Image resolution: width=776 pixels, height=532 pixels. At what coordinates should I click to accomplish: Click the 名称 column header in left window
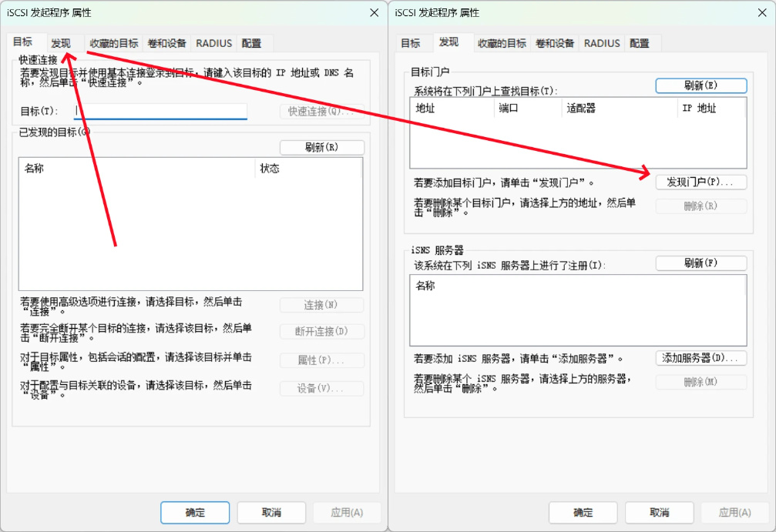(x=137, y=169)
